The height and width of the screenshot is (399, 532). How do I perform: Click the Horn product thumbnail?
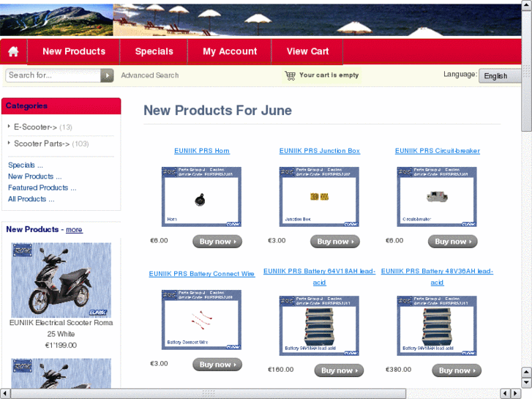click(x=201, y=197)
